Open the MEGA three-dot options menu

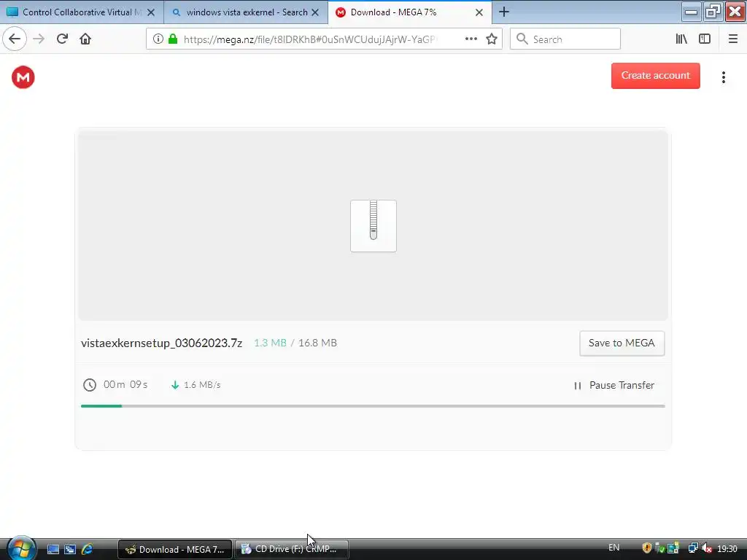click(x=723, y=77)
